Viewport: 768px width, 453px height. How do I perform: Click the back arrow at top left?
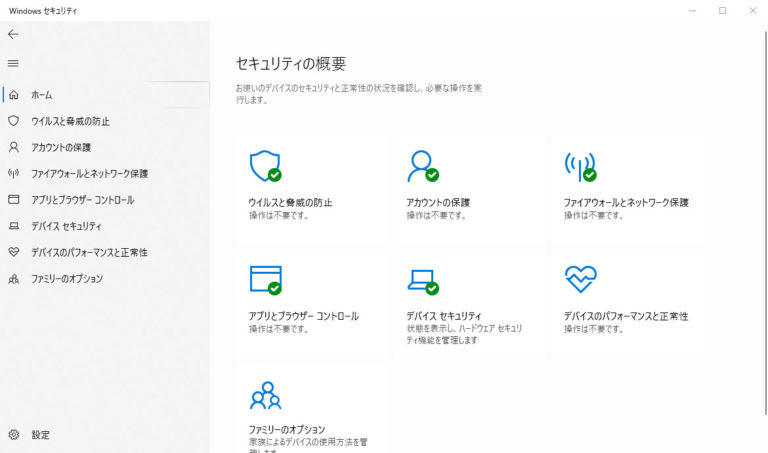click(x=13, y=34)
